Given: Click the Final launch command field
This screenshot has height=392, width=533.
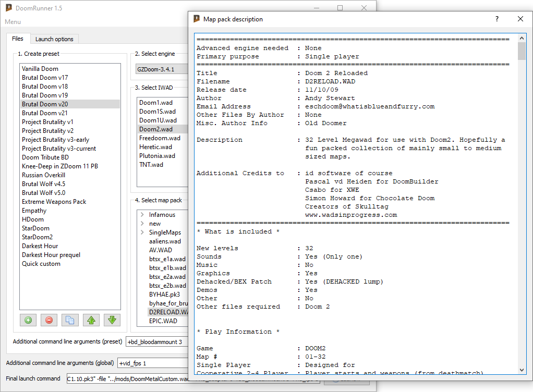Looking at the screenshot, I should tap(127, 379).
